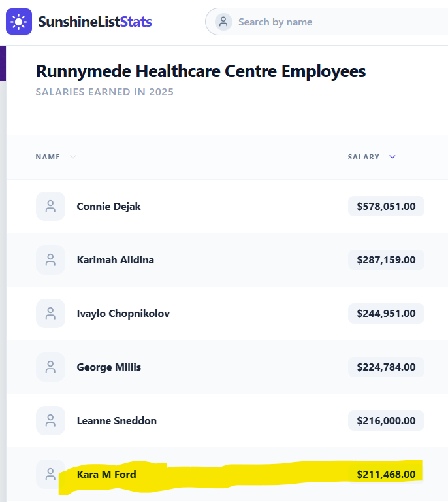Select the $244,951.00 salary value
Image resolution: width=448 pixels, height=502 pixels.
pos(386,314)
